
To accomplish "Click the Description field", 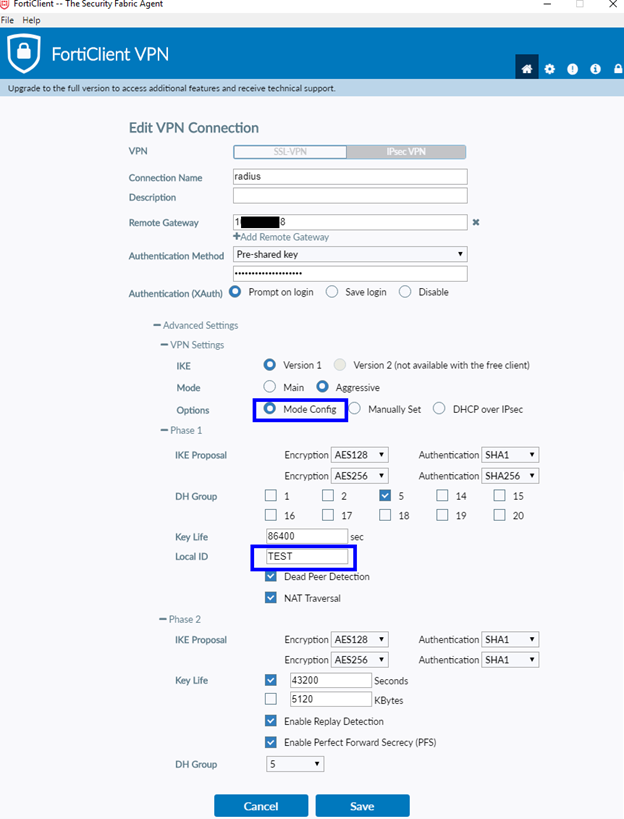I will click(x=350, y=196).
